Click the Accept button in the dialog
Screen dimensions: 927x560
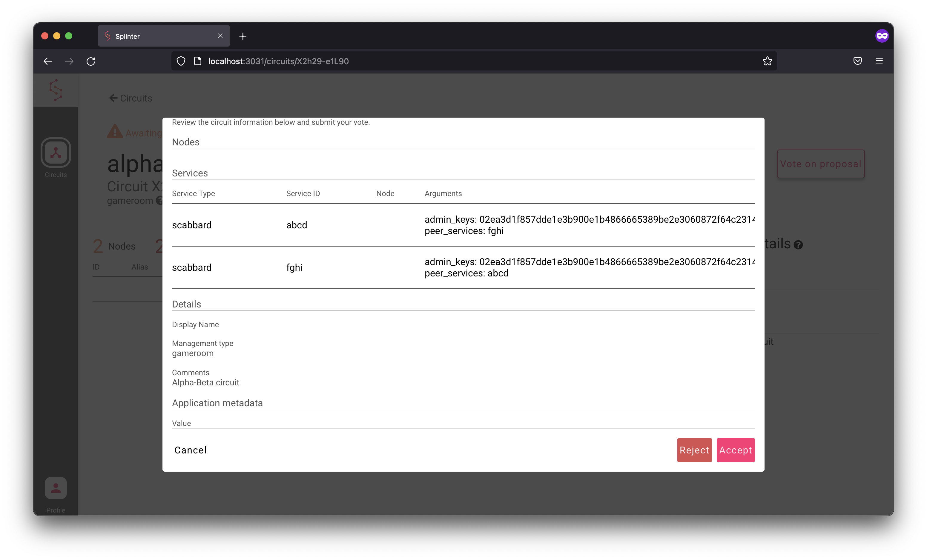pyautogui.click(x=735, y=450)
